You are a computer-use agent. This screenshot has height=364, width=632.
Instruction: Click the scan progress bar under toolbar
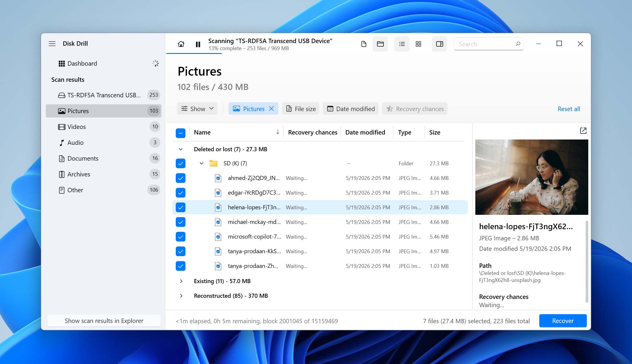click(194, 54)
